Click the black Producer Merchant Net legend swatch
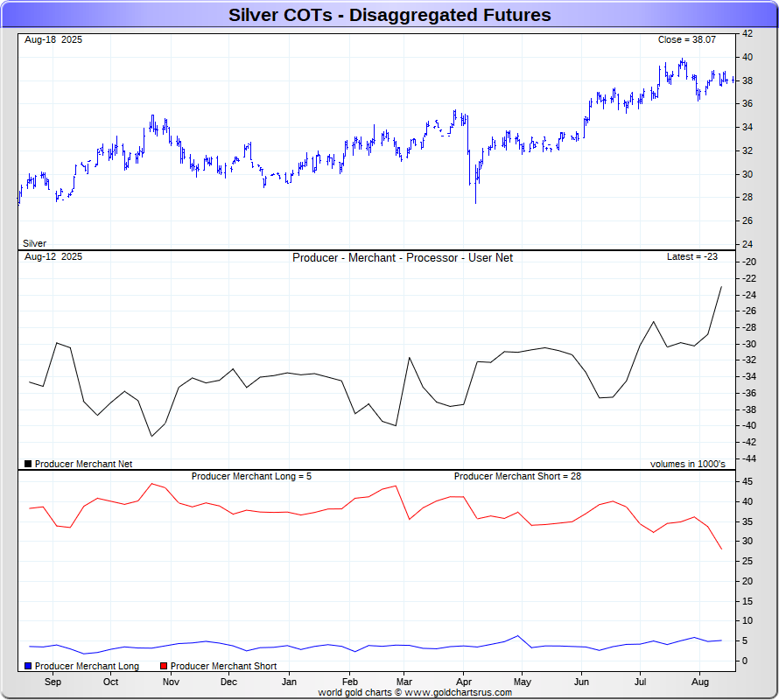Image resolution: width=779 pixels, height=700 pixels. tap(28, 464)
